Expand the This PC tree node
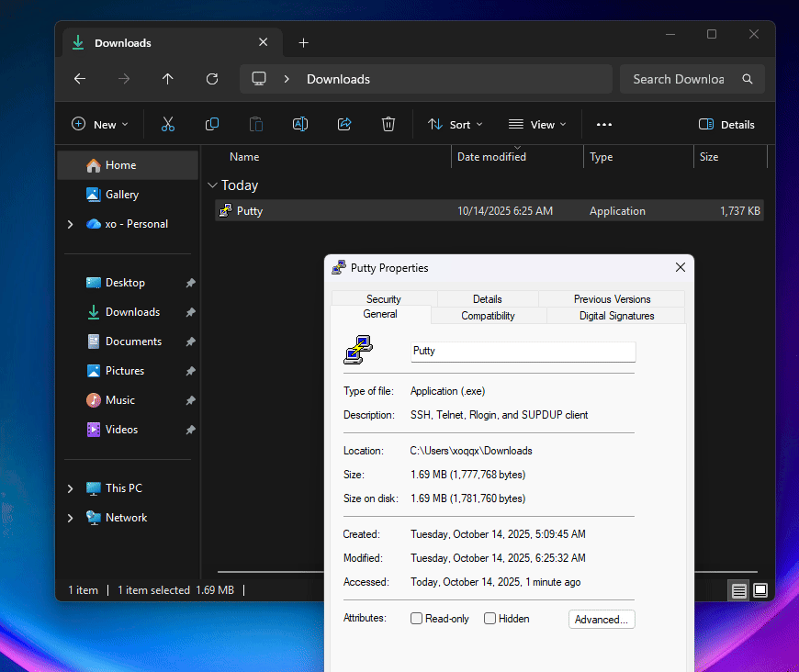Image resolution: width=799 pixels, height=672 pixels. [x=71, y=488]
